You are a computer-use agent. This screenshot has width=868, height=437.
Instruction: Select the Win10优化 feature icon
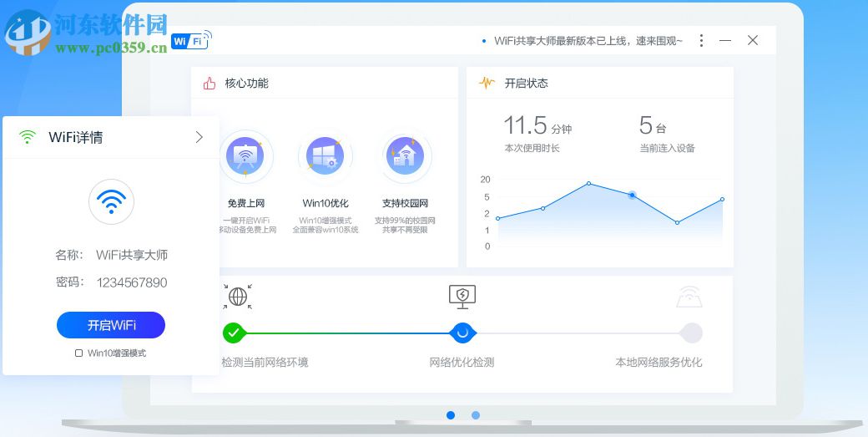(x=325, y=156)
